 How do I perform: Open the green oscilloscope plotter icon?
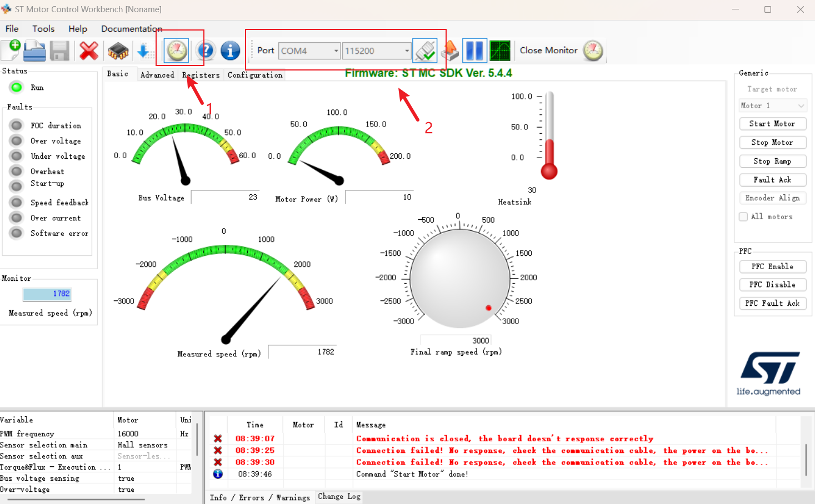click(500, 51)
